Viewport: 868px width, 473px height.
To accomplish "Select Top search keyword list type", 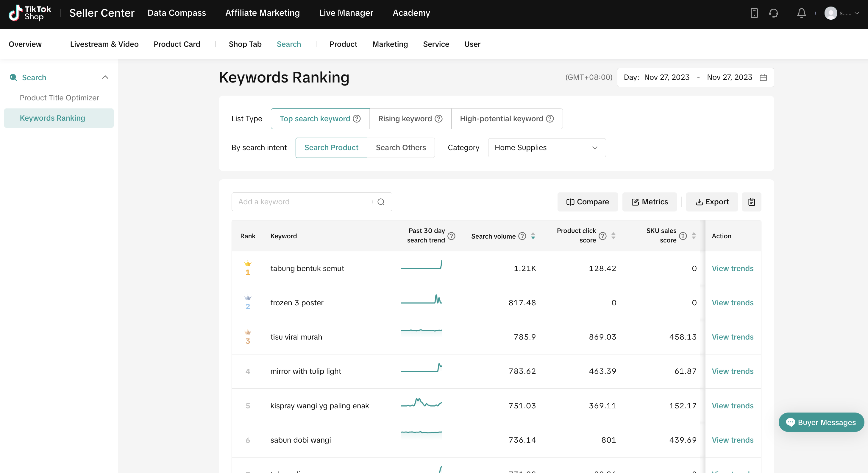I will pyautogui.click(x=320, y=119).
